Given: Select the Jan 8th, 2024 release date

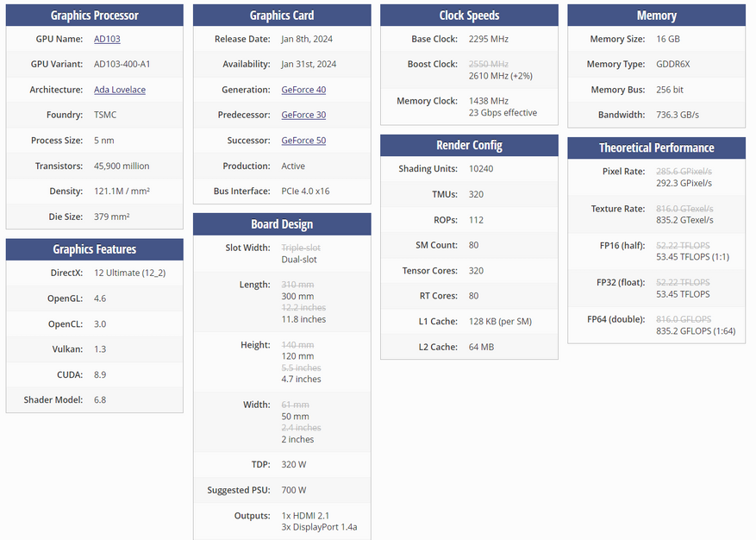Looking at the screenshot, I should (307, 39).
